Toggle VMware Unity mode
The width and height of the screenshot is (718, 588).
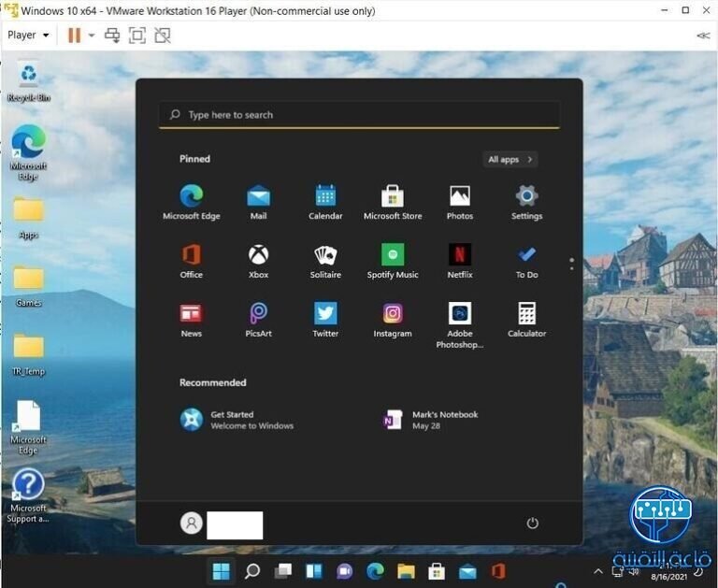[x=163, y=36]
